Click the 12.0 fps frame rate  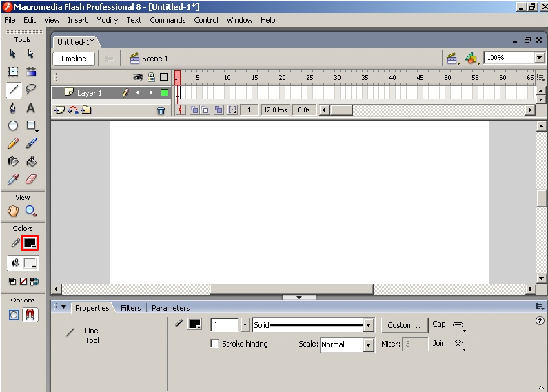click(x=276, y=110)
